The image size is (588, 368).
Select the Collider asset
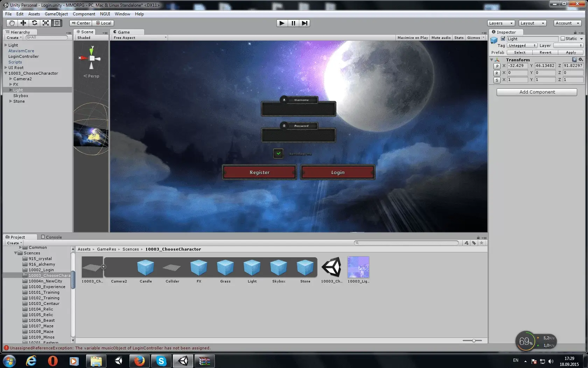(x=172, y=271)
